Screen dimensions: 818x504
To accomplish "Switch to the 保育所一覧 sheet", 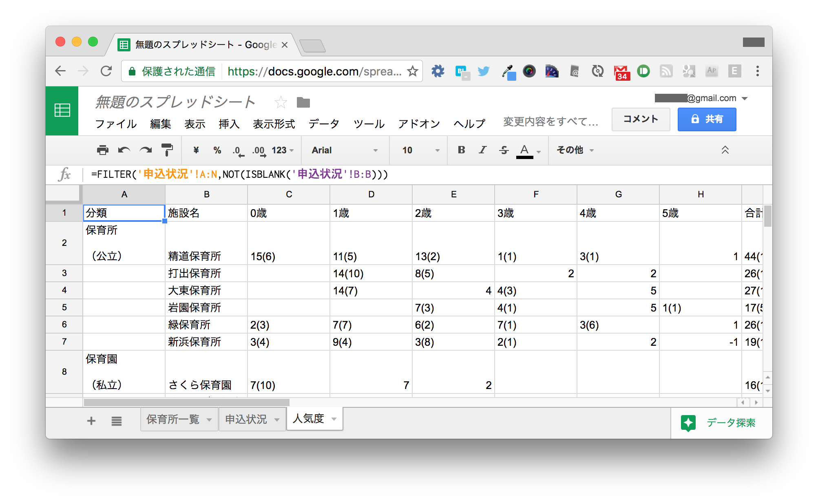I will [x=173, y=419].
